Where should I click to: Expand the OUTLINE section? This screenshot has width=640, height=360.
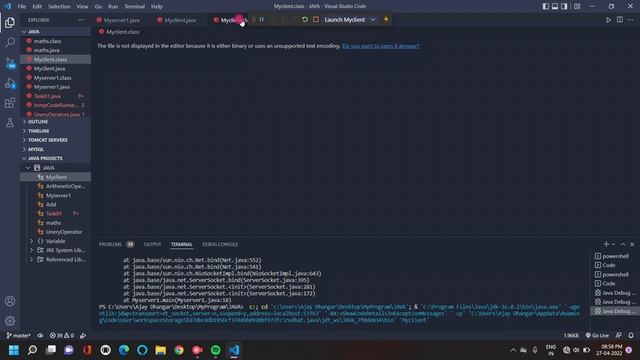click(56, 122)
